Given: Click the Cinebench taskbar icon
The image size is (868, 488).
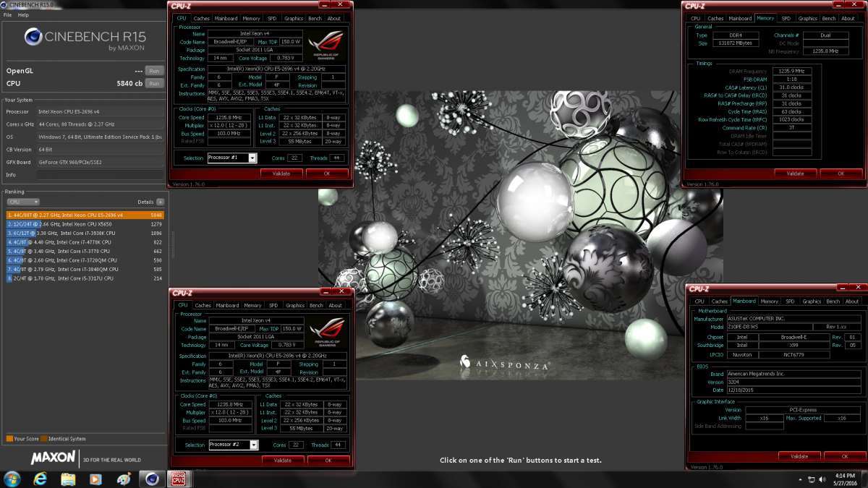Looking at the screenshot, I should [151, 479].
